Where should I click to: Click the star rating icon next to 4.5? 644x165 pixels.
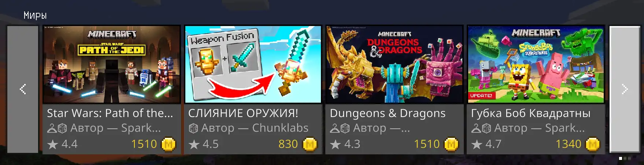194,144
